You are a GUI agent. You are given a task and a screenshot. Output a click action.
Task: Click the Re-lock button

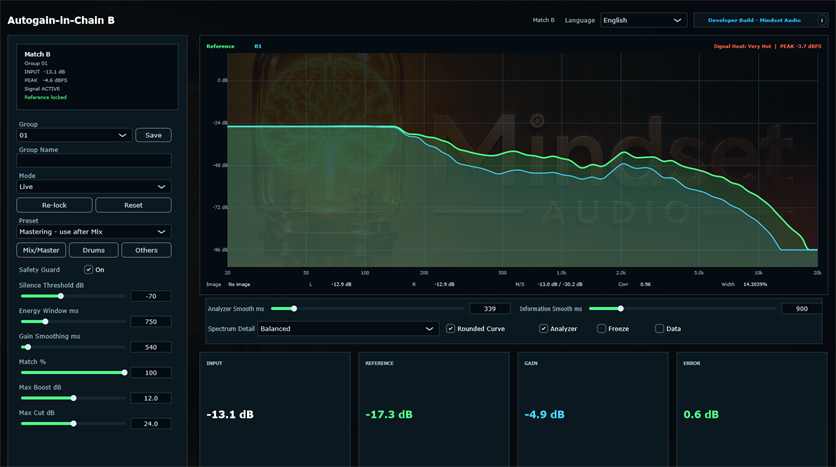(x=54, y=205)
